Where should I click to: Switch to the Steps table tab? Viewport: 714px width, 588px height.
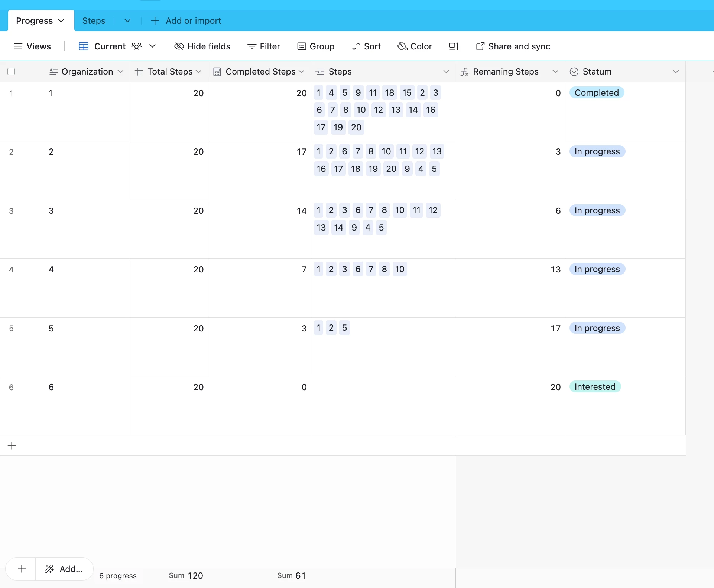pyautogui.click(x=94, y=21)
